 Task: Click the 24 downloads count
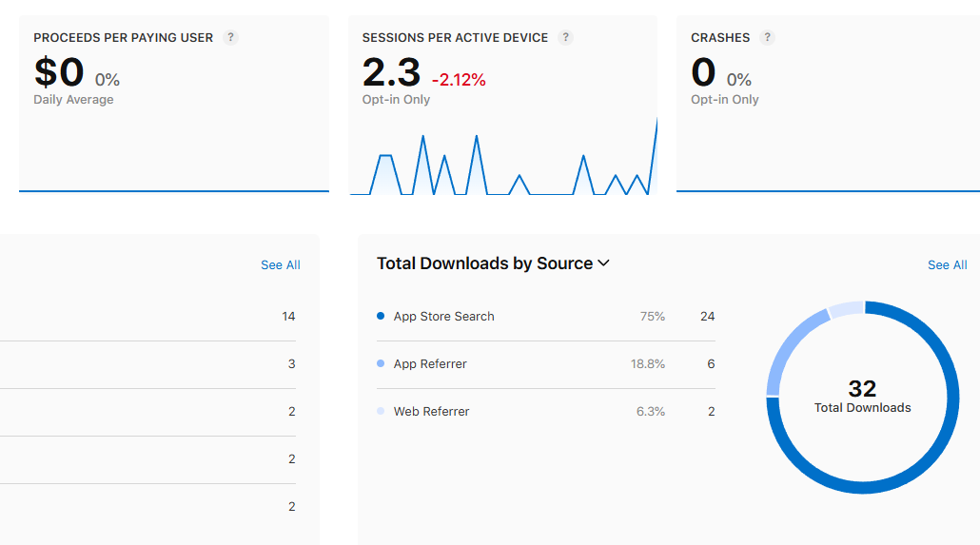pyautogui.click(x=708, y=316)
